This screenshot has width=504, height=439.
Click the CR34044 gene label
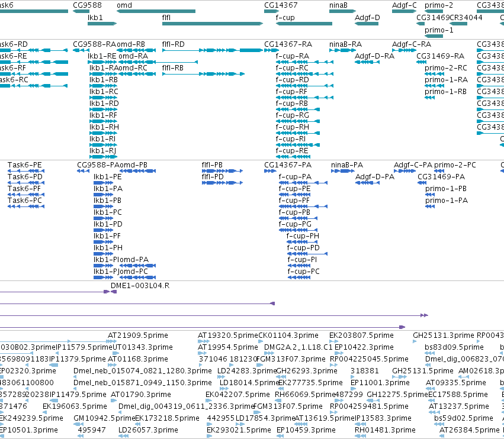tap(466, 17)
